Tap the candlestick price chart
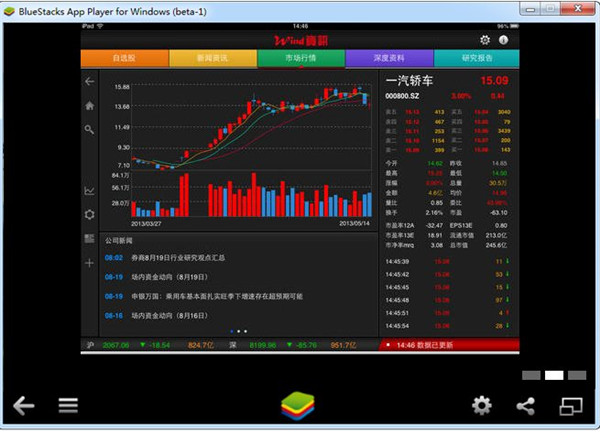 coord(251,126)
